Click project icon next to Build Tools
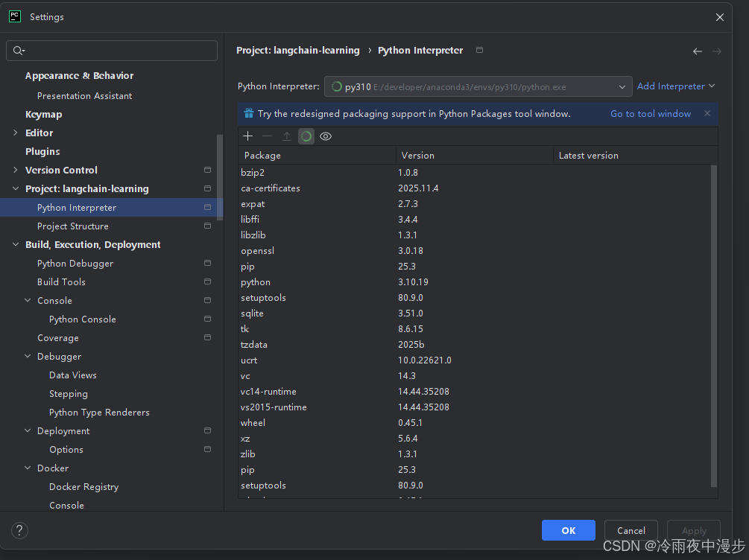Viewport: 749px width, 560px height. (207, 281)
